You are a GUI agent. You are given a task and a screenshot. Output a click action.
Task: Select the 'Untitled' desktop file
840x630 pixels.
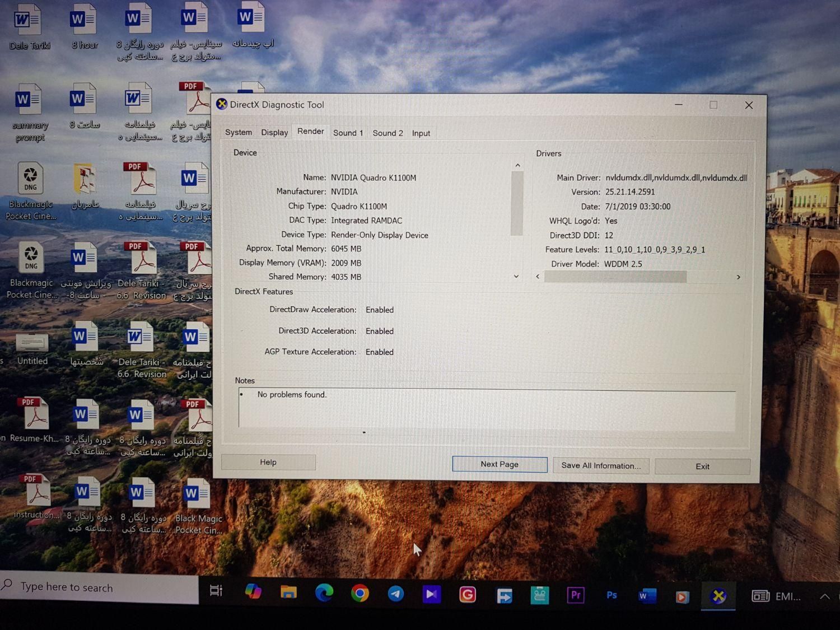point(32,348)
